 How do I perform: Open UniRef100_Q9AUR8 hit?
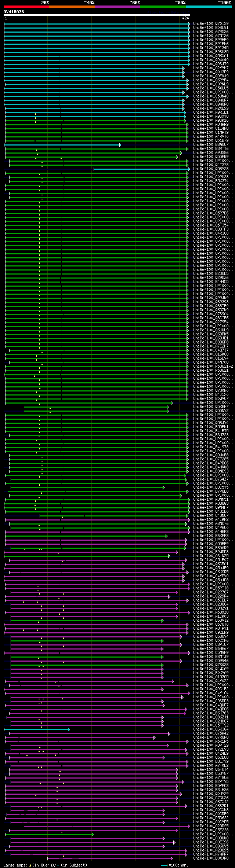[x=211, y=104]
